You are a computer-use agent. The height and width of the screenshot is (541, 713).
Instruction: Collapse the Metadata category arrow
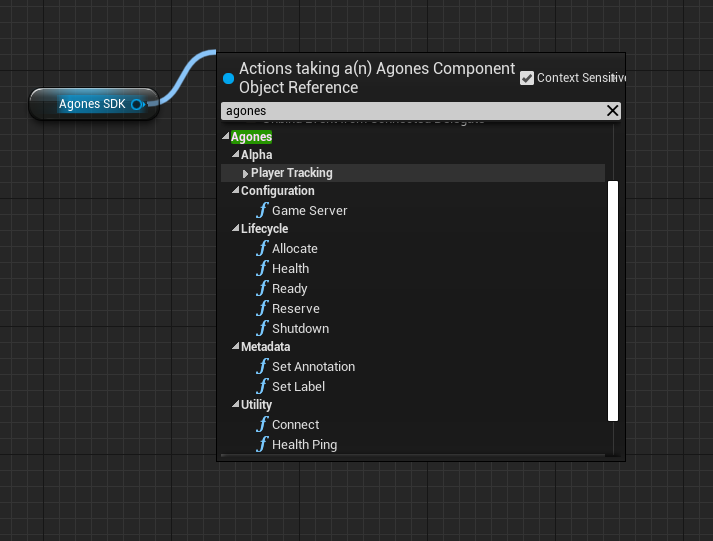236,347
